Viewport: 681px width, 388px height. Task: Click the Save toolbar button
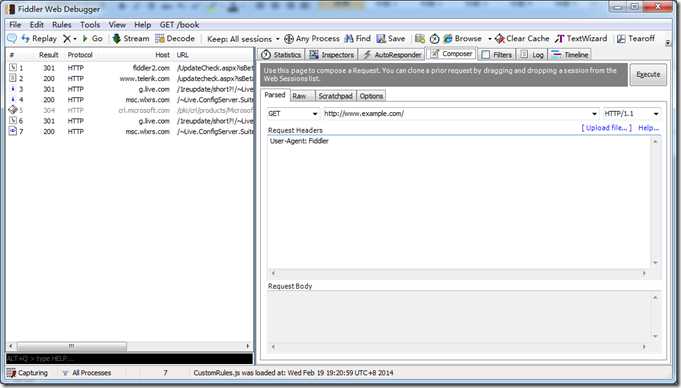coord(391,39)
